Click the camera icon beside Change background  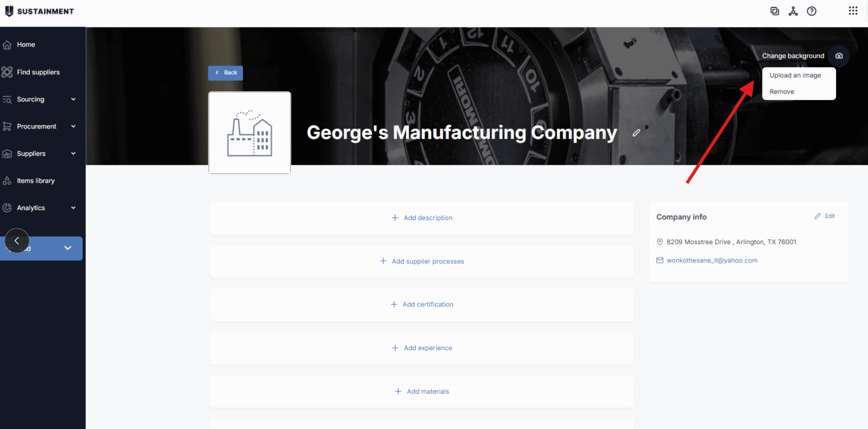click(839, 56)
